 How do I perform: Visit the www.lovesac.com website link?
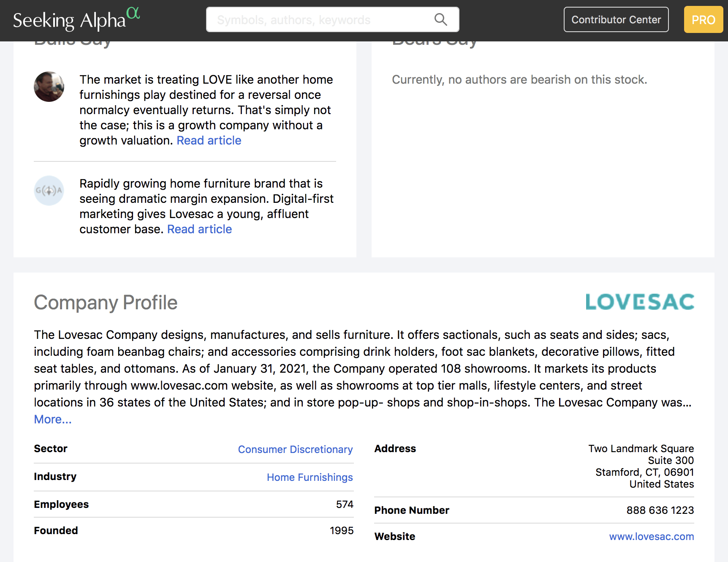click(x=651, y=537)
